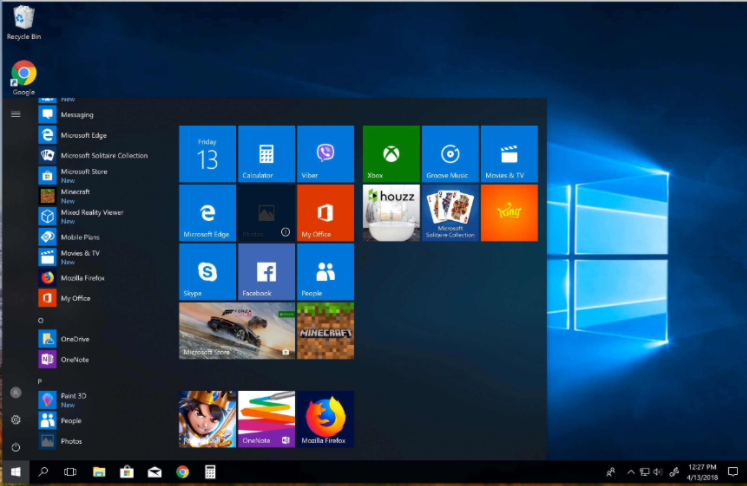Screen dimensions: 747x486
Task: Launch the Mozilla Firefox tile
Action: point(325,419)
